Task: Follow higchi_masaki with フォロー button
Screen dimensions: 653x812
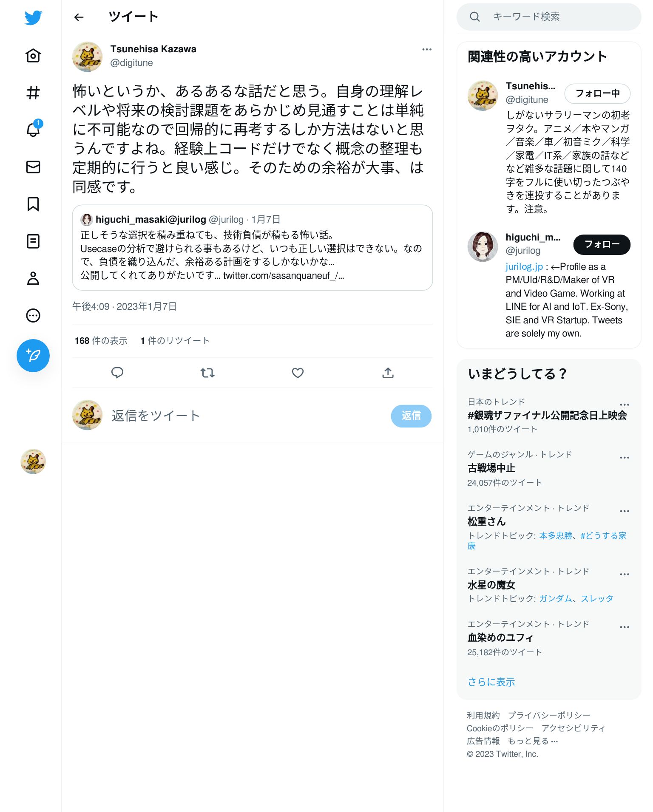Action: (602, 245)
